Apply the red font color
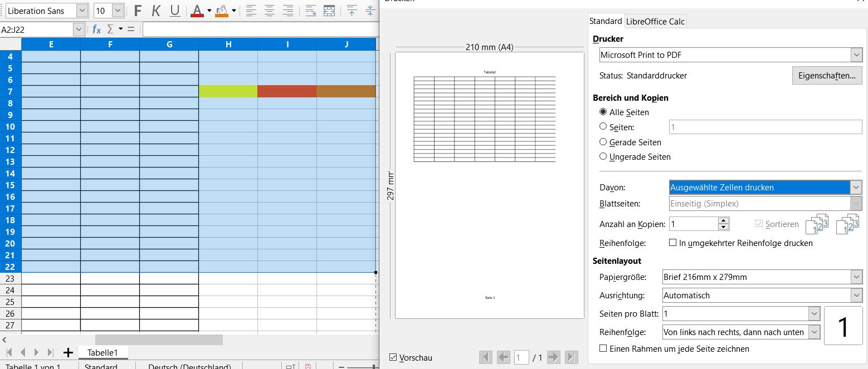This screenshot has height=369, width=868. (197, 11)
